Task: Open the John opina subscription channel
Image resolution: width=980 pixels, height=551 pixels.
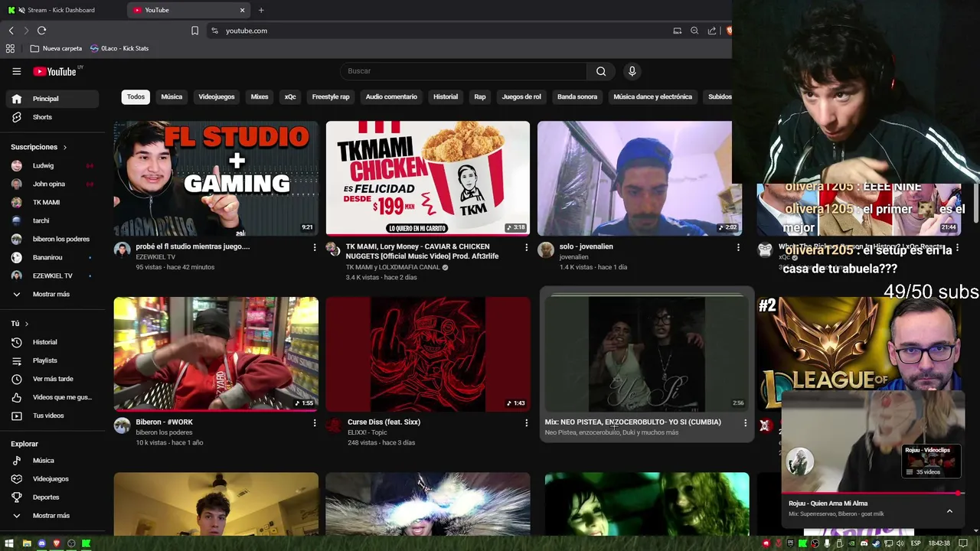Action: [52, 184]
